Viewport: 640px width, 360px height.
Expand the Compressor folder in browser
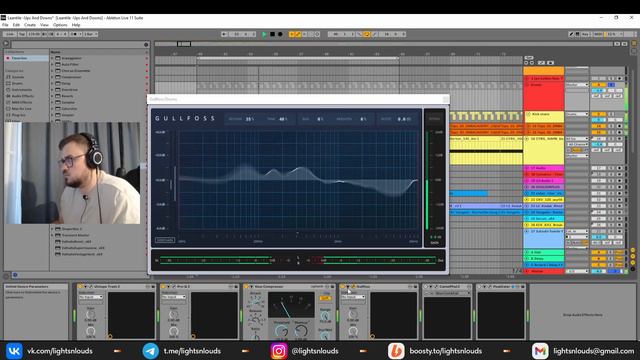click(52, 77)
